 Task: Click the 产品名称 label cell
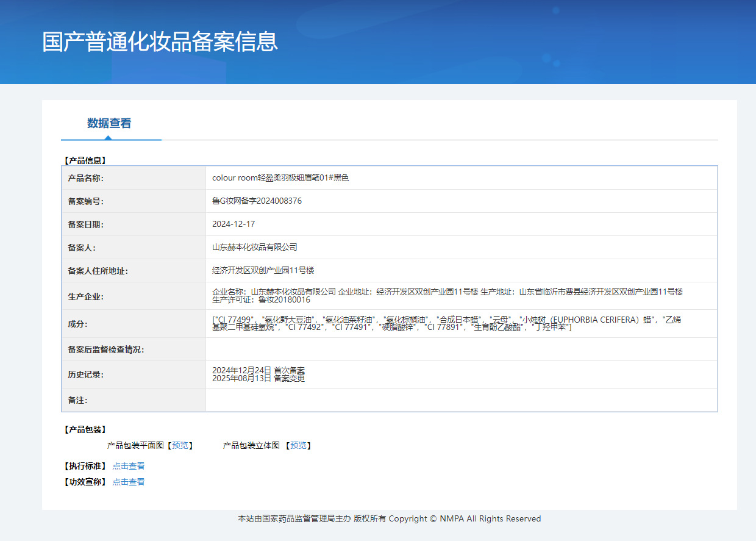click(x=134, y=178)
